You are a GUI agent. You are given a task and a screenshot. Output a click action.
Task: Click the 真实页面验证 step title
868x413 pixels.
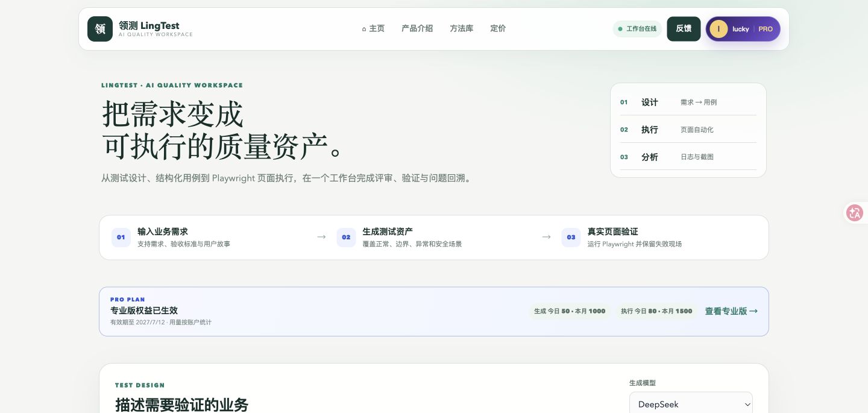tap(613, 232)
